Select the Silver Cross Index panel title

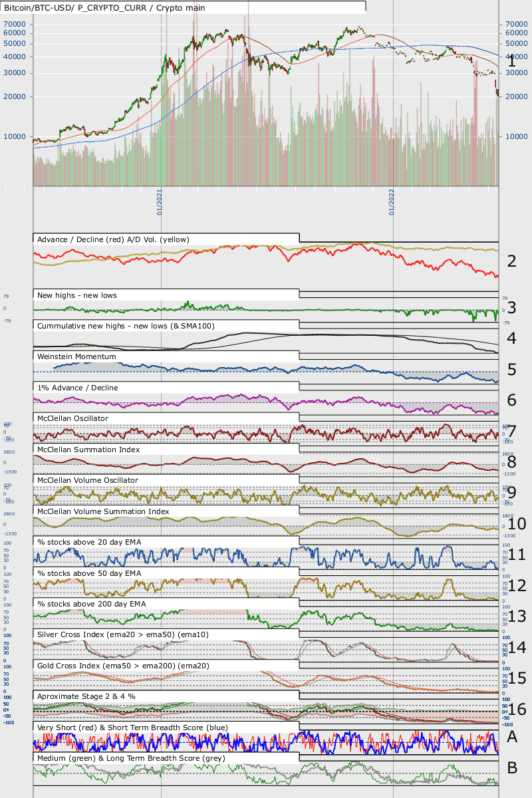(x=123, y=635)
